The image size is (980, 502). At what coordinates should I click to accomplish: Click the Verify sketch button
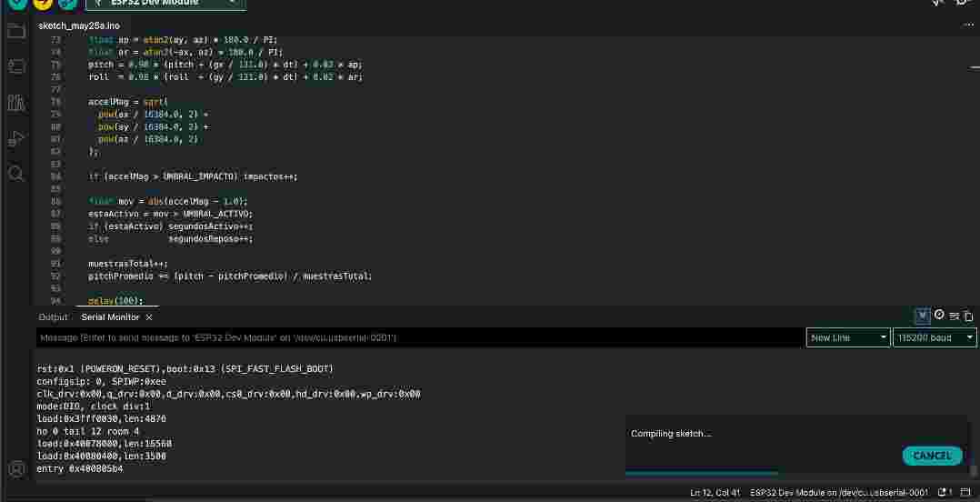[17, 3]
